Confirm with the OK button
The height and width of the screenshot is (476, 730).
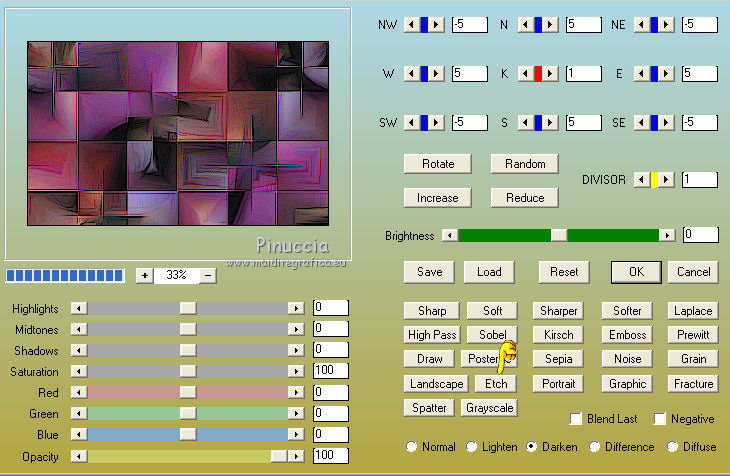pyautogui.click(x=636, y=272)
